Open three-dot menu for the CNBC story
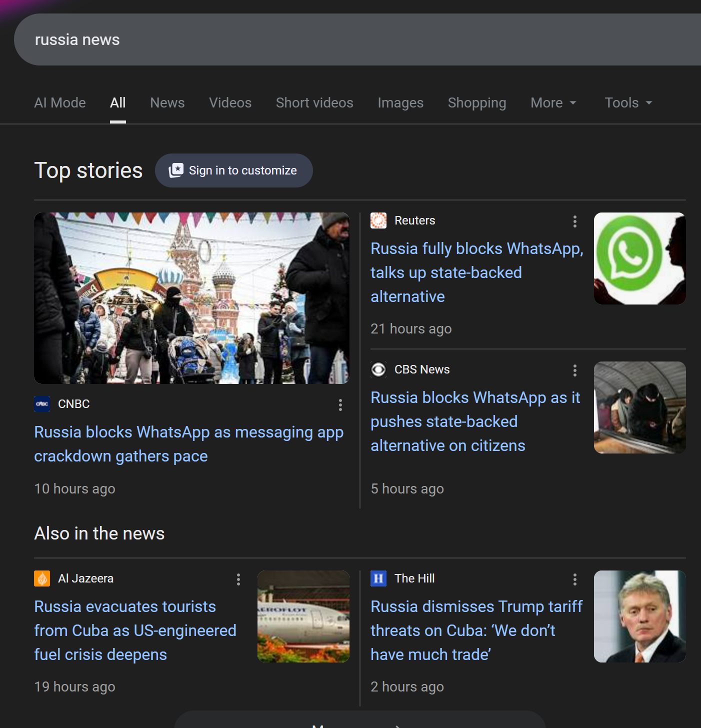 pyautogui.click(x=340, y=405)
